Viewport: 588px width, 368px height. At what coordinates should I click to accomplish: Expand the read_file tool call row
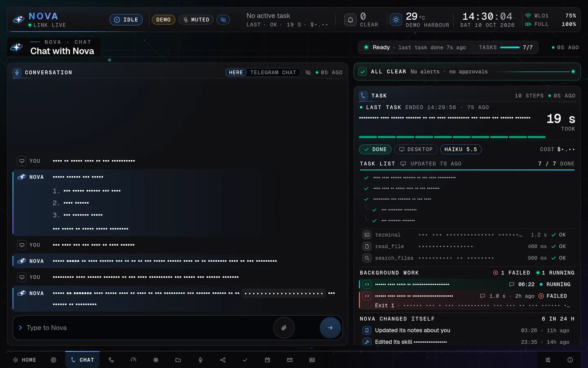pyautogui.click(x=467, y=246)
